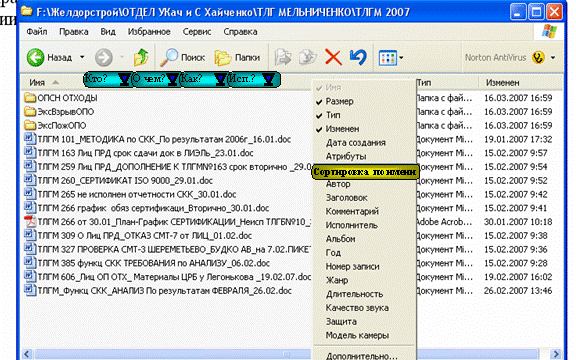
Task: Enable the Дата создания column
Action: pos(356,143)
